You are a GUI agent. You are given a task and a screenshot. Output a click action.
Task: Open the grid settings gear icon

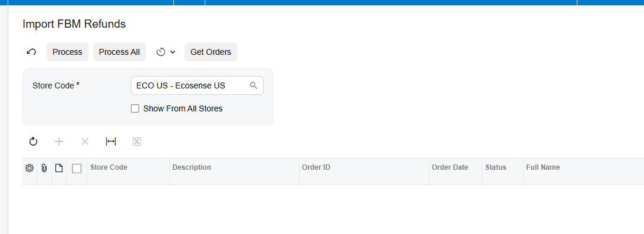pyautogui.click(x=29, y=168)
